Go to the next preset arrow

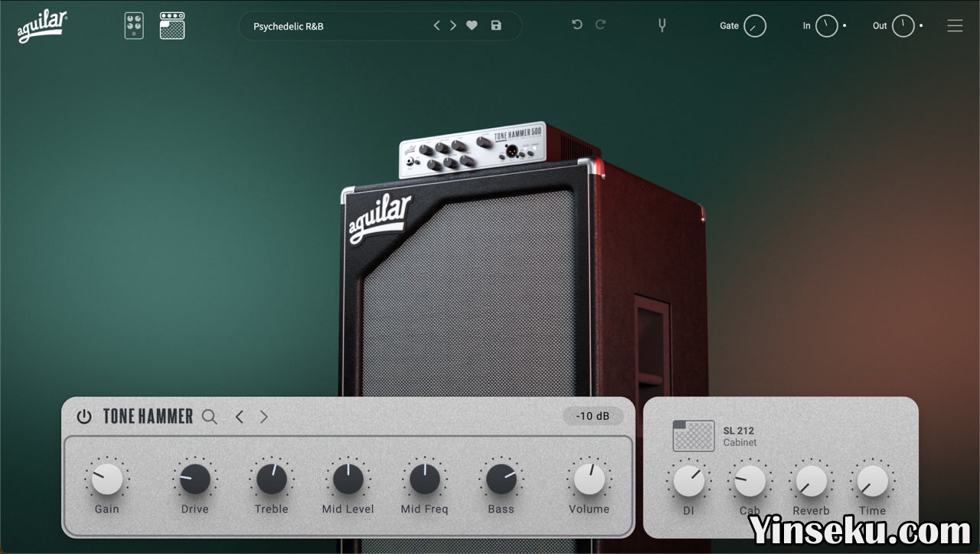click(453, 25)
